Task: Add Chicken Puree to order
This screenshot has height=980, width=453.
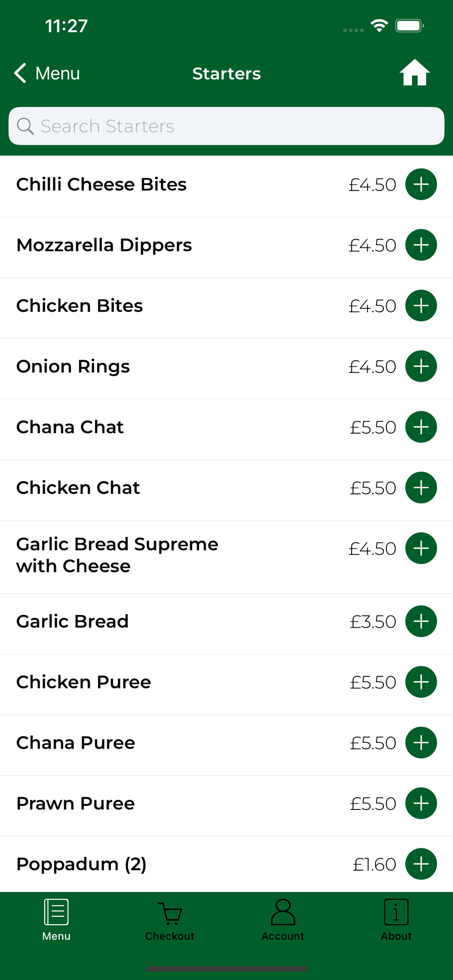Action: pyautogui.click(x=421, y=682)
